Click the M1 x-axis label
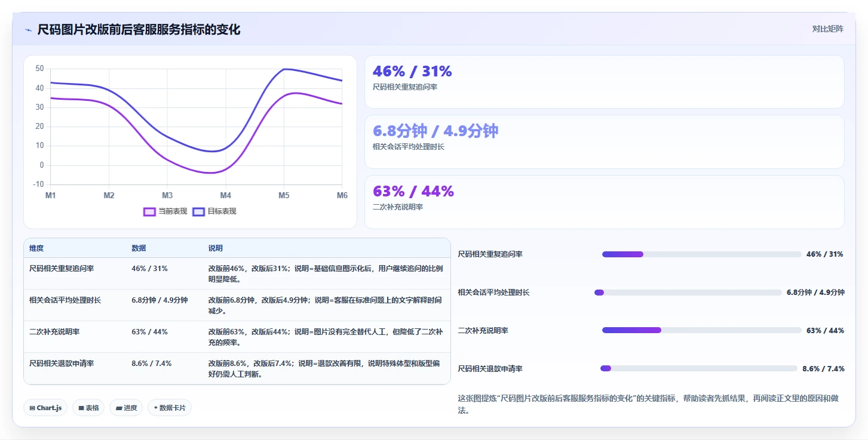Screen dimensions: 868x440 pyautogui.click(x=51, y=196)
